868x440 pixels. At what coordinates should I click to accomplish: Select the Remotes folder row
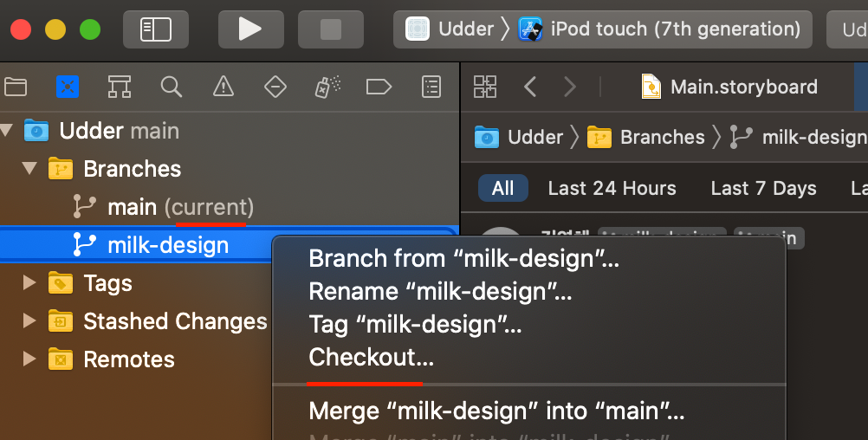[x=136, y=359]
